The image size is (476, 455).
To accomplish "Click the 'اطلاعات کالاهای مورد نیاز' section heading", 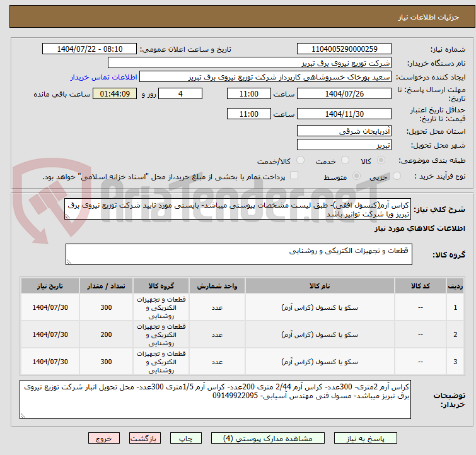I will click(419, 228).
